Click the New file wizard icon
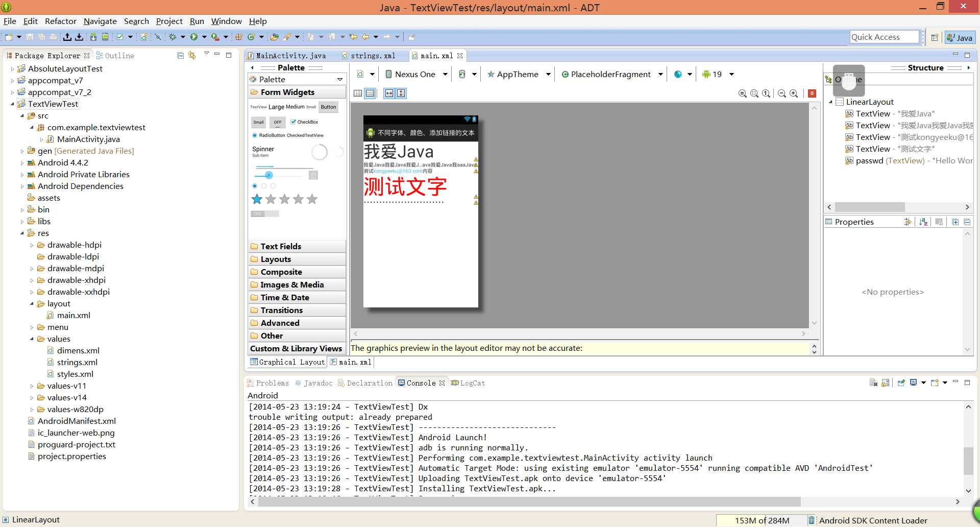 9,37
